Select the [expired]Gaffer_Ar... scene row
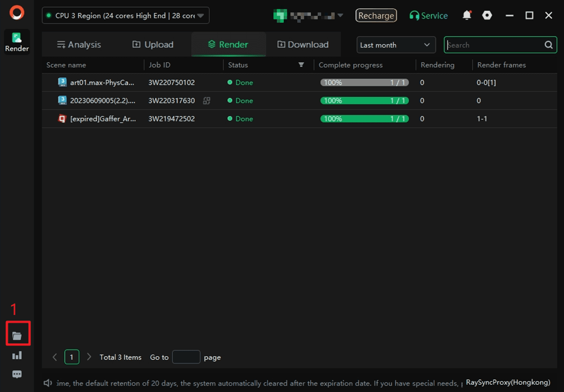This screenshot has height=392, width=564. (x=102, y=119)
